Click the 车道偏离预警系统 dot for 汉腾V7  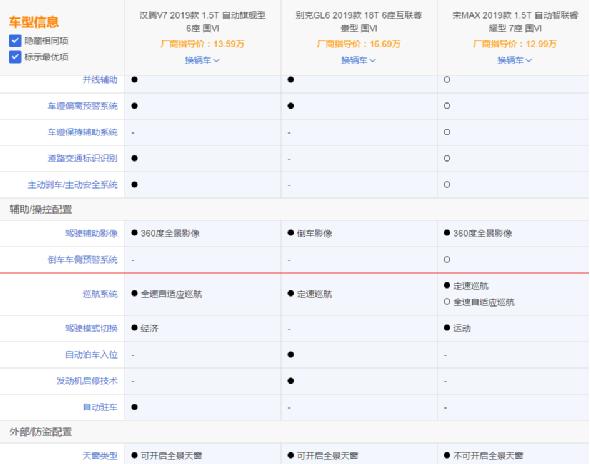134,106
